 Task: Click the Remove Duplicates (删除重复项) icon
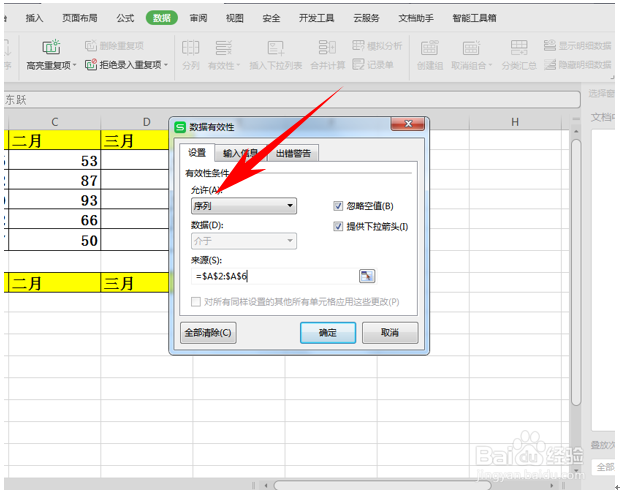tap(91, 46)
